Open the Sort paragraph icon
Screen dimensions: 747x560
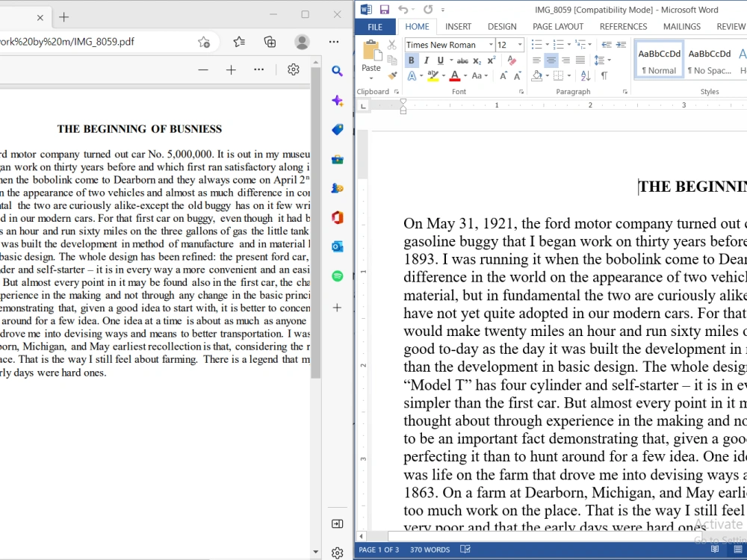pyautogui.click(x=586, y=75)
